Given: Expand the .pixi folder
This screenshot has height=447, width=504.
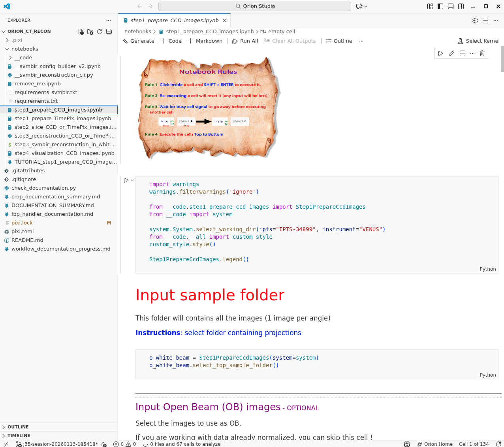Looking at the screenshot, I should (17, 40).
